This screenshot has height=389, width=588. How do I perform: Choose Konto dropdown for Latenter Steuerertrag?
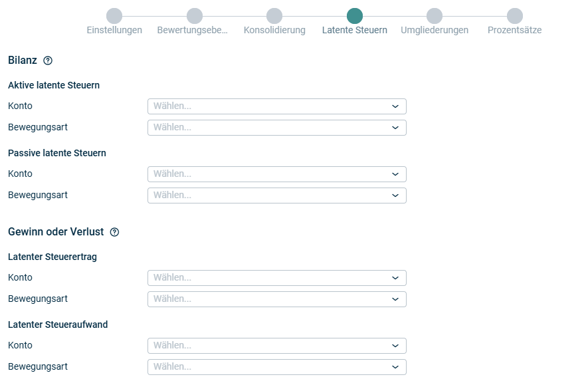pos(276,278)
